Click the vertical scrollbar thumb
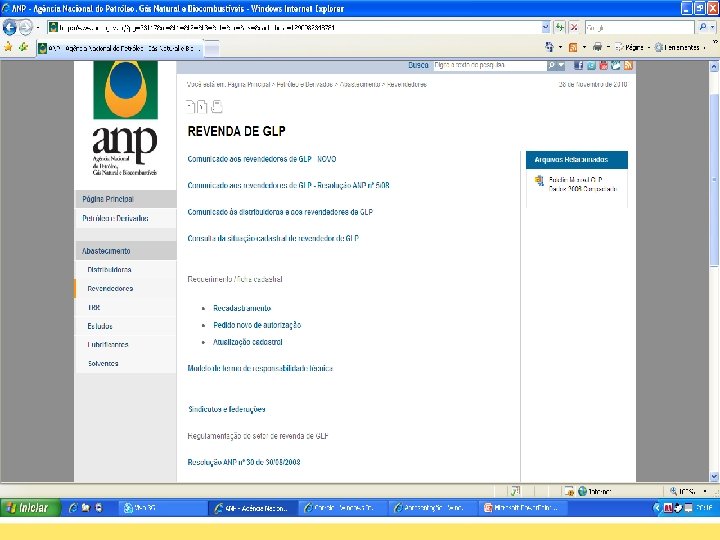Image resolution: width=720 pixels, height=540 pixels. click(714, 179)
